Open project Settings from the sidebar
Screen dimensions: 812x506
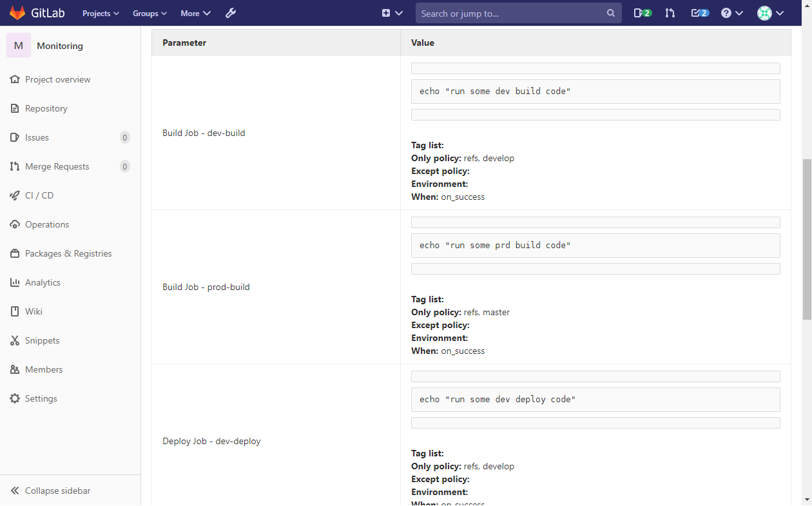41,398
